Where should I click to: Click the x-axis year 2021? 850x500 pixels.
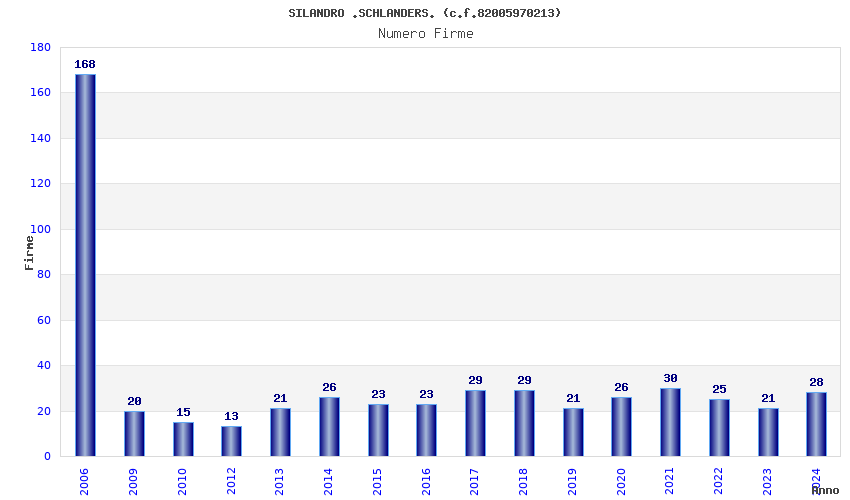[669, 482]
